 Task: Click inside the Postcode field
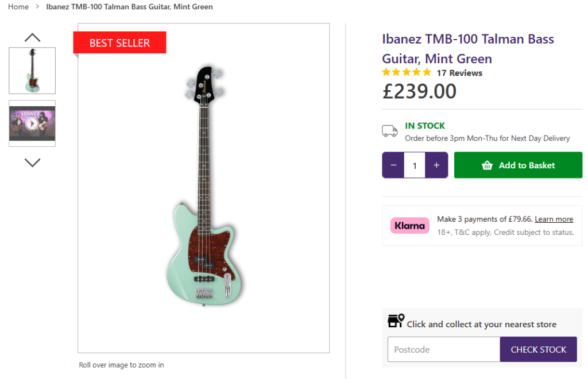[x=443, y=349]
